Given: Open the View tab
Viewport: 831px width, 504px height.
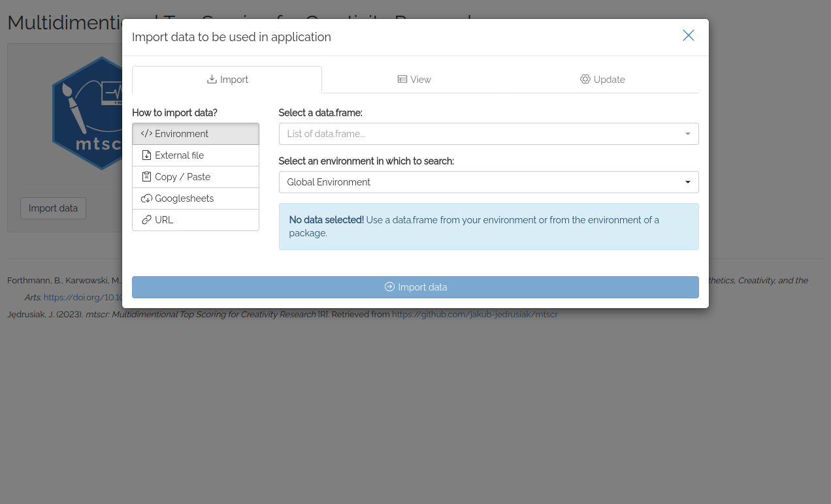Looking at the screenshot, I should (414, 80).
